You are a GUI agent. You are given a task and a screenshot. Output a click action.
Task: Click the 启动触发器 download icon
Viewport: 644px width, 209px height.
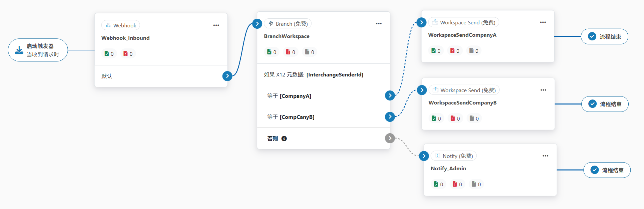(19, 50)
